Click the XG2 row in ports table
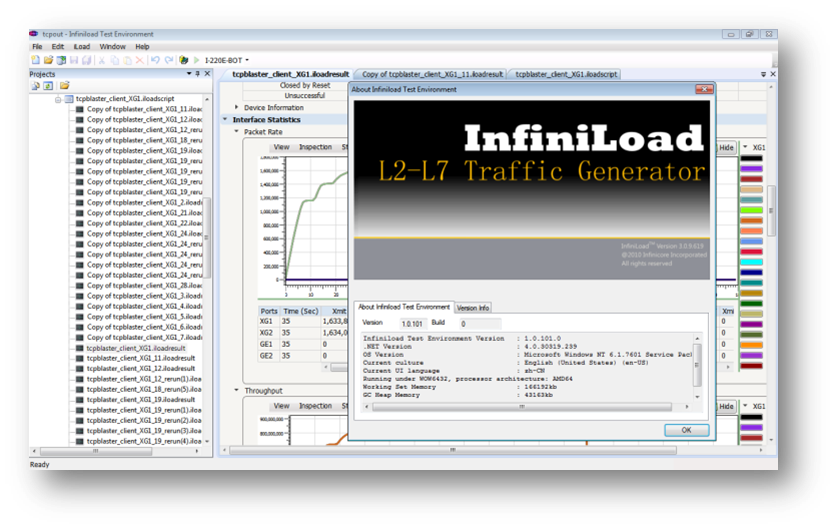Screen dimensions: 837x529 point(303,333)
